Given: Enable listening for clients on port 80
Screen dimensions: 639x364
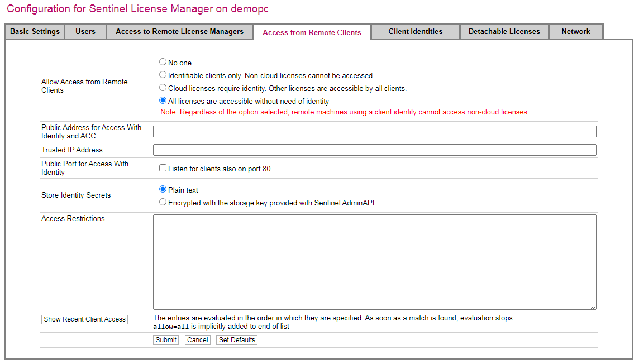Looking at the screenshot, I should point(163,168).
